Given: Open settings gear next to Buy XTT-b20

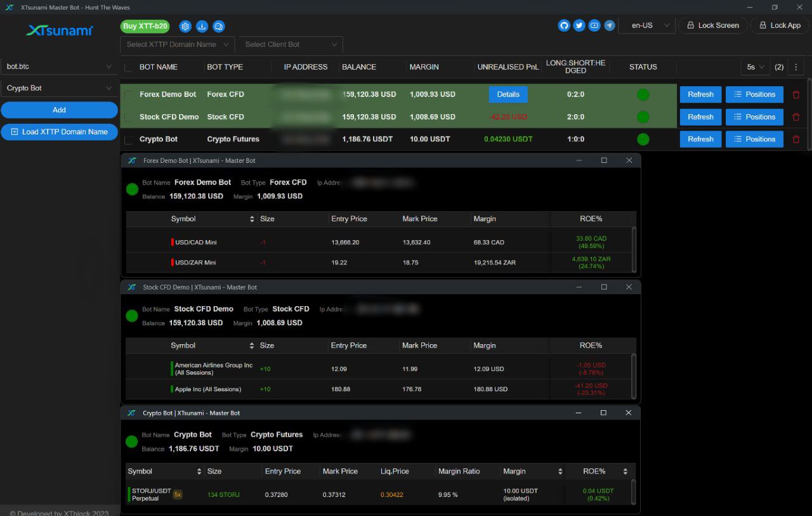Looking at the screenshot, I should tap(185, 27).
